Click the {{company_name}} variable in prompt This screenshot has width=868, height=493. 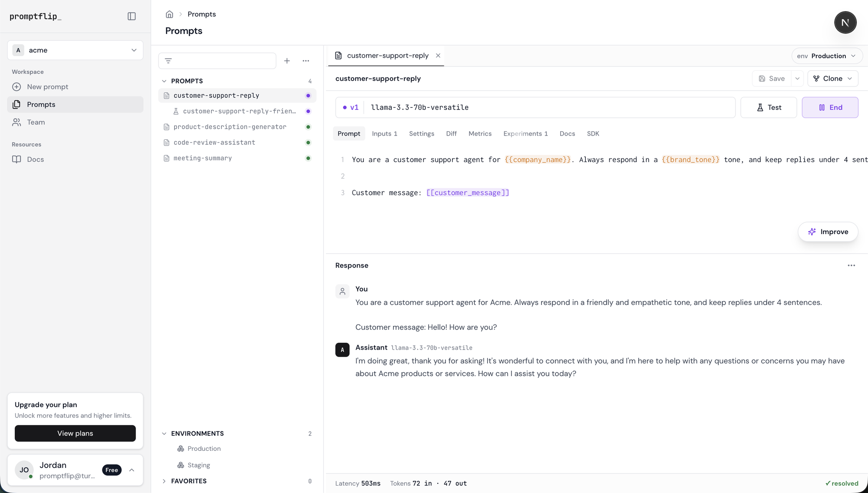[x=538, y=160]
